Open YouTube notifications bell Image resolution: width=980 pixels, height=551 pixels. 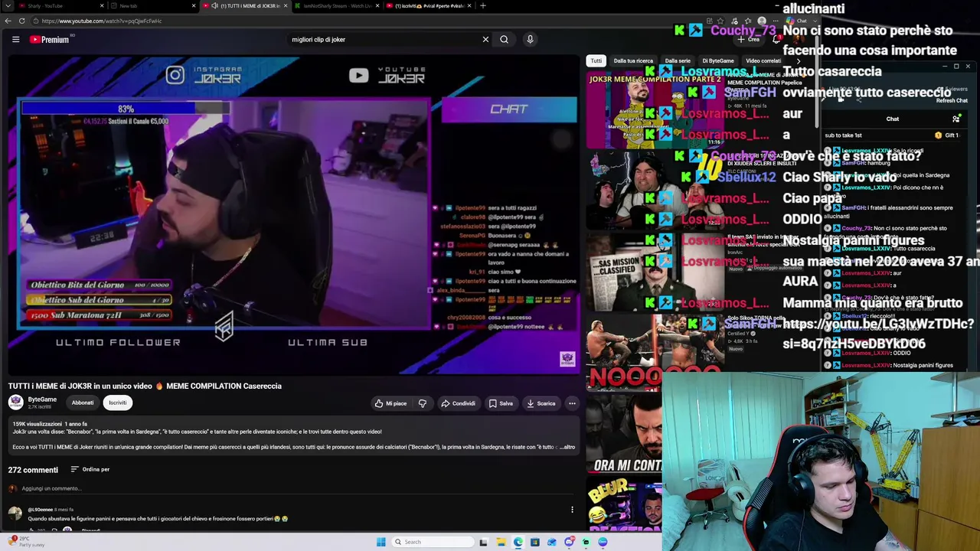click(x=776, y=39)
